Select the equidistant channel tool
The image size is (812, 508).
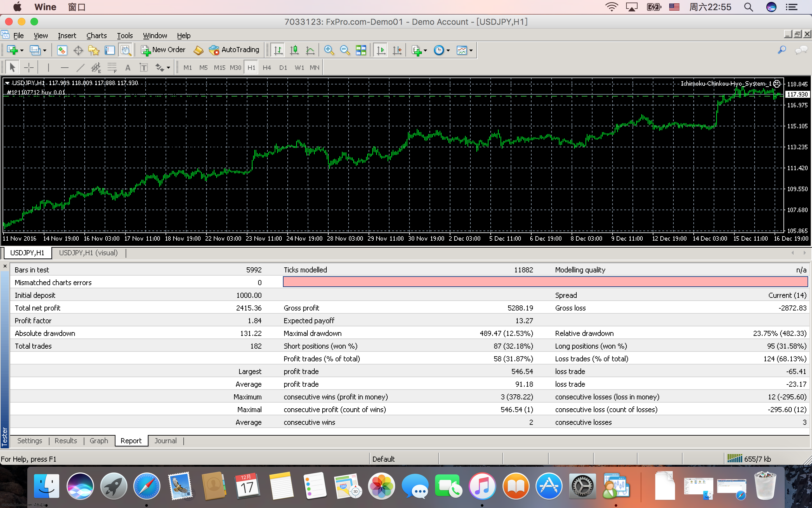96,68
